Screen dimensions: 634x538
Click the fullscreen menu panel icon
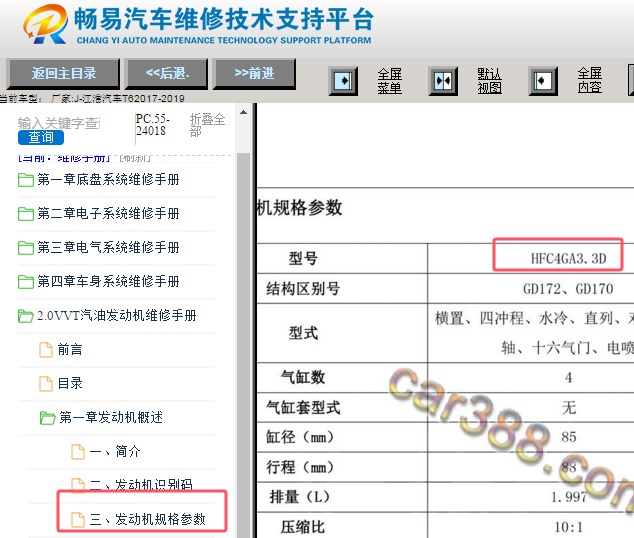pyautogui.click(x=343, y=81)
